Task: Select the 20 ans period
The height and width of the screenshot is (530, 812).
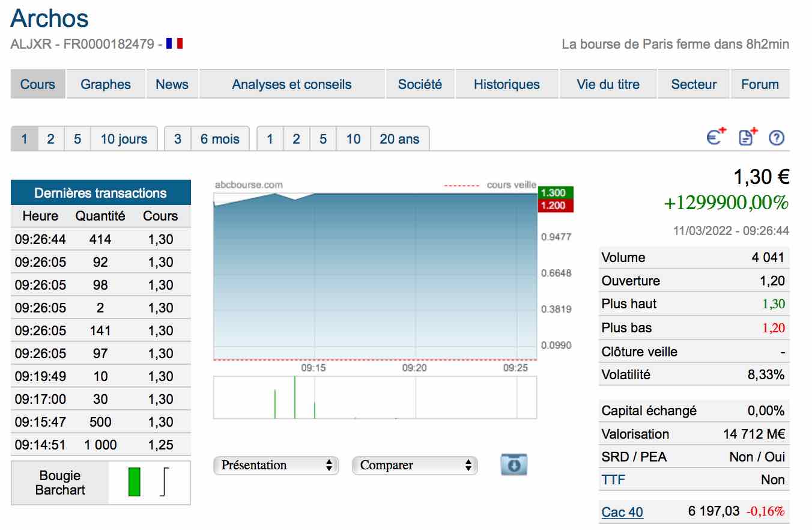Action: click(x=400, y=139)
